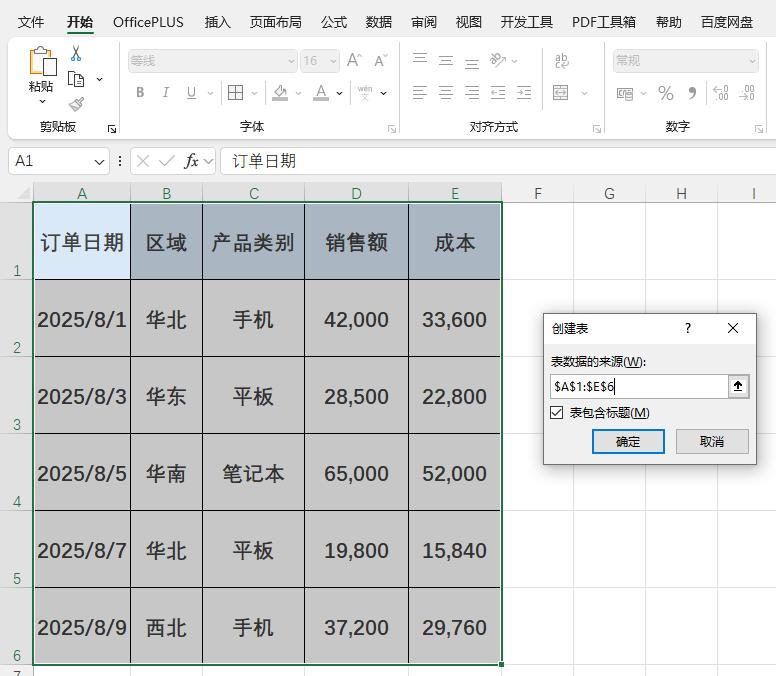Toggle Underline formatting
Image resolution: width=776 pixels, height=676 pixels.
point(192,93)
